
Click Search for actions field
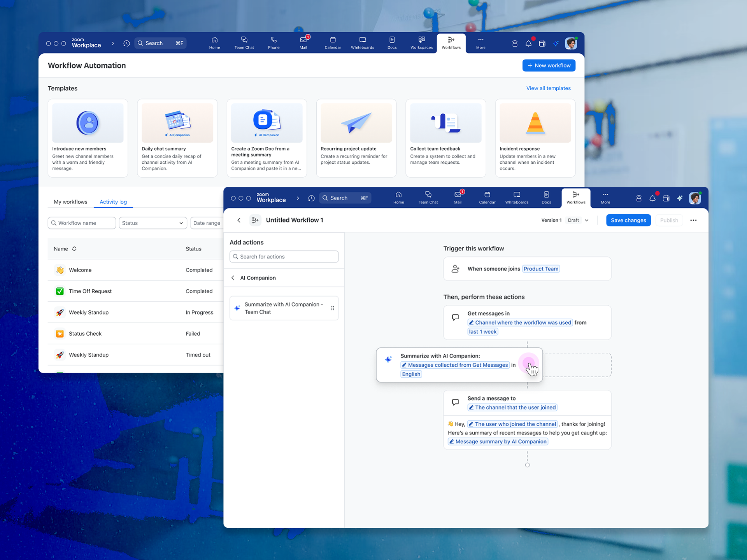pos(284,257)
